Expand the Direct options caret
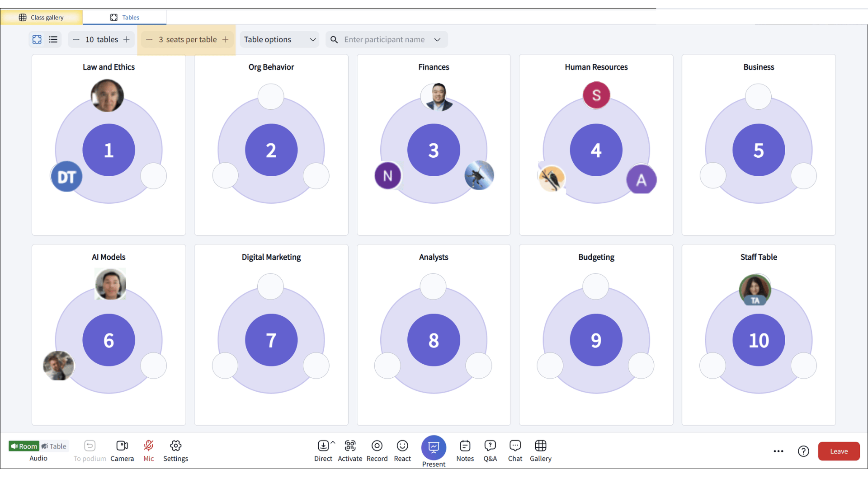Viewport: 868px width, 488px height. (x=333, y=442)
